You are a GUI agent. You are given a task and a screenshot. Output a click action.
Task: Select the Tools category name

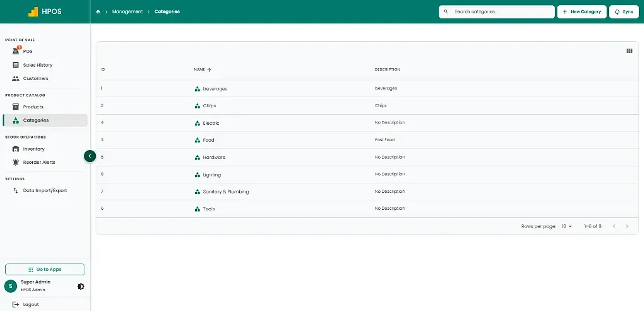click(x=209, y=209)
